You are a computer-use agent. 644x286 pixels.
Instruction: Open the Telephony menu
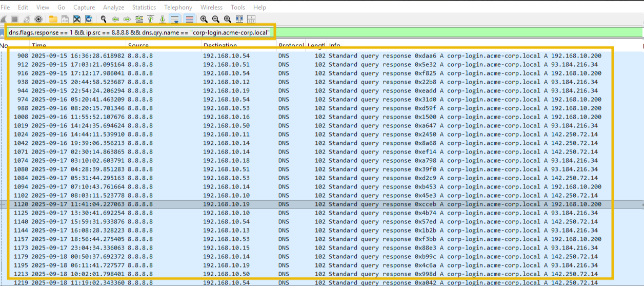click(x=178, y=7)
